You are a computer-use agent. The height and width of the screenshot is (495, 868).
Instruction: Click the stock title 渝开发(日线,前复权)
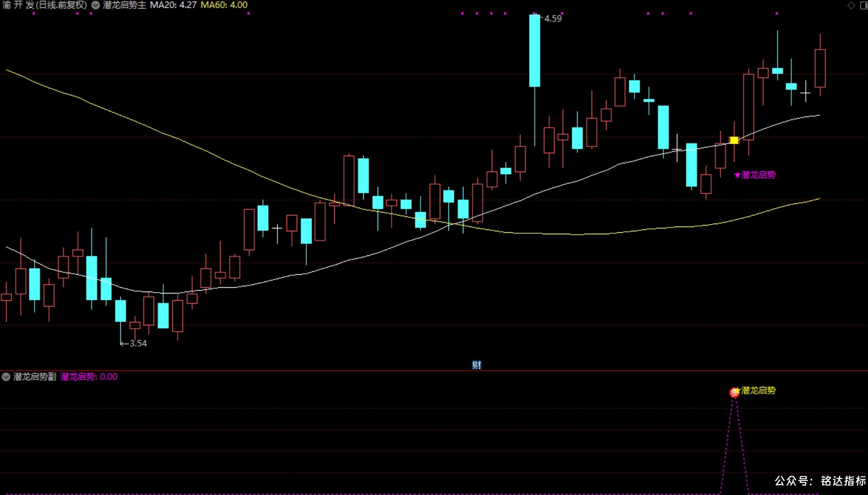point(44,5)
